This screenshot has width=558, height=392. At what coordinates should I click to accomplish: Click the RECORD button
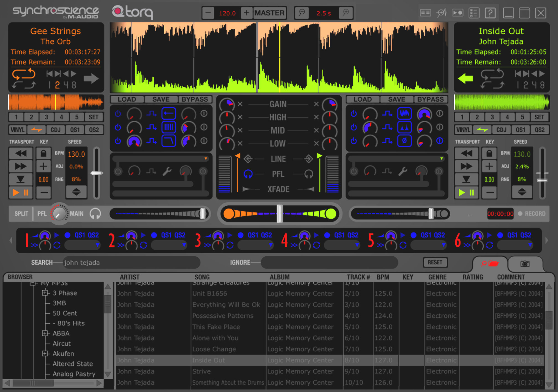click(532, 214)
